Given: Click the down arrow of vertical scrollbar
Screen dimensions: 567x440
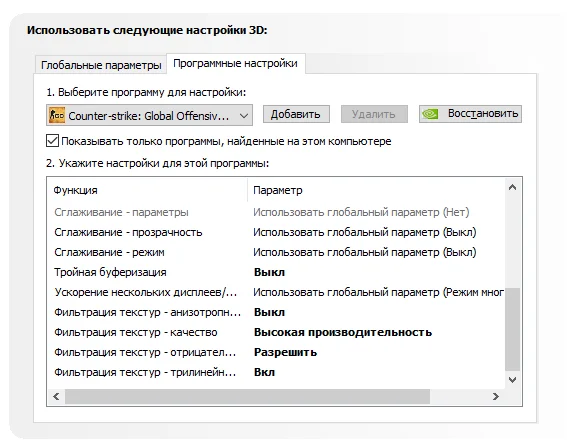Looking at the screenshot, I should (x=512, y=380).
